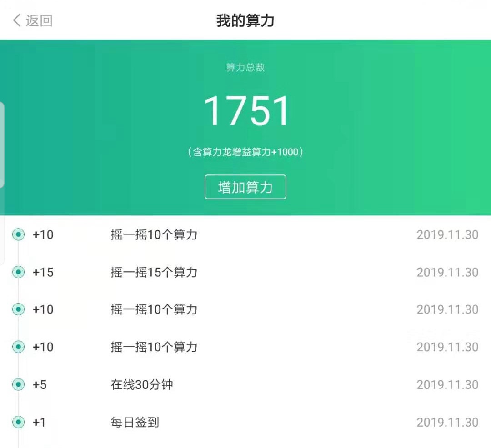491x448 pixels.
Task: Click the green dot beside the +10 shake entry
Action: click(18, 235)
